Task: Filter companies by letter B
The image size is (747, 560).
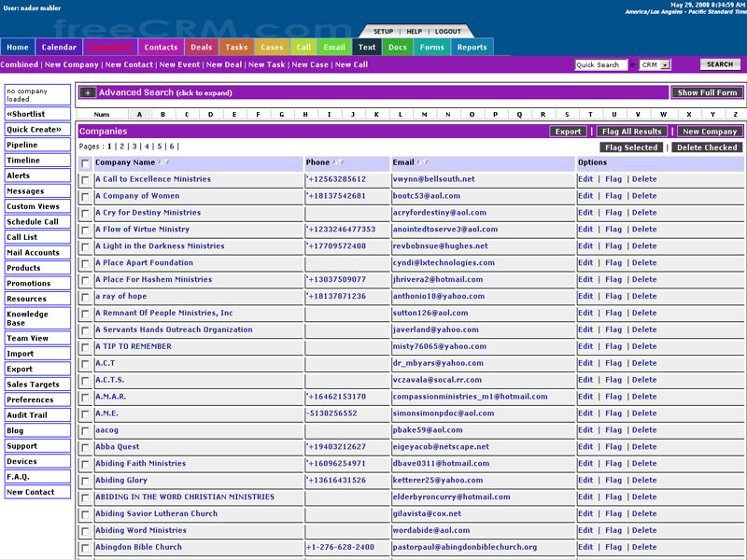Action: tap(162, 114)
